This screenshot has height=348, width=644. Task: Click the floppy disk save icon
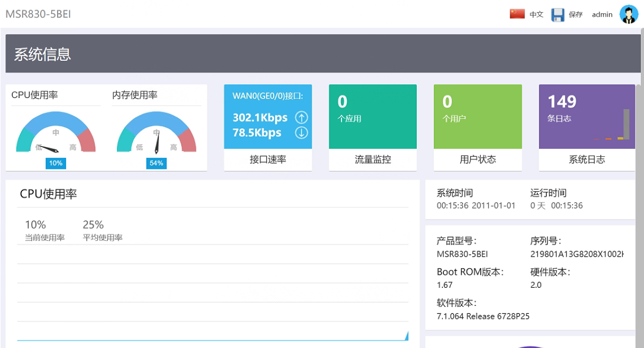558,15
